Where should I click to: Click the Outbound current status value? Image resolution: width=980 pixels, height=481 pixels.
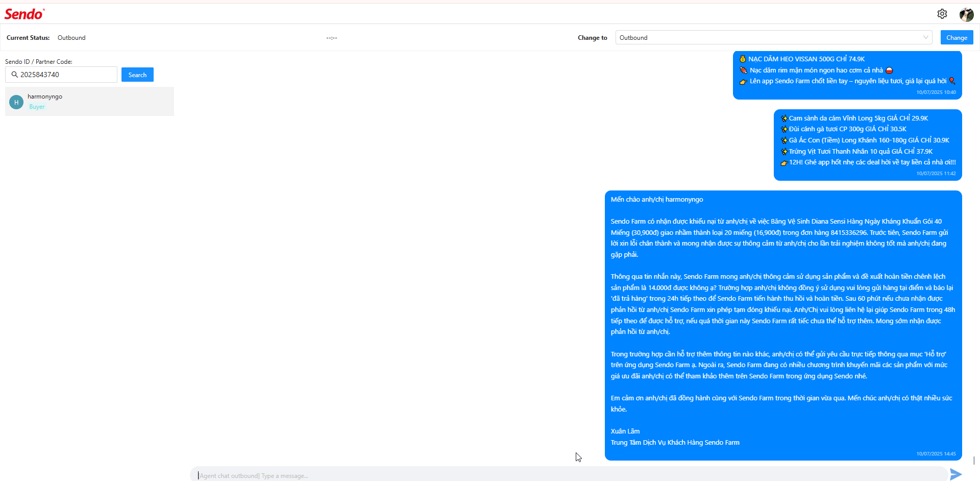click(x=71, y=38)
